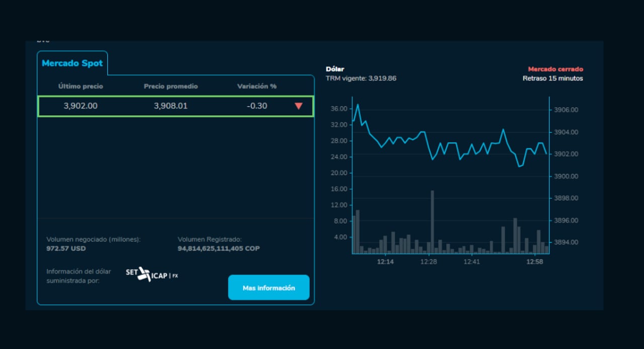Click the tallest volume spike near 12:28
The image size is (644, 349).
coord(432,219)
